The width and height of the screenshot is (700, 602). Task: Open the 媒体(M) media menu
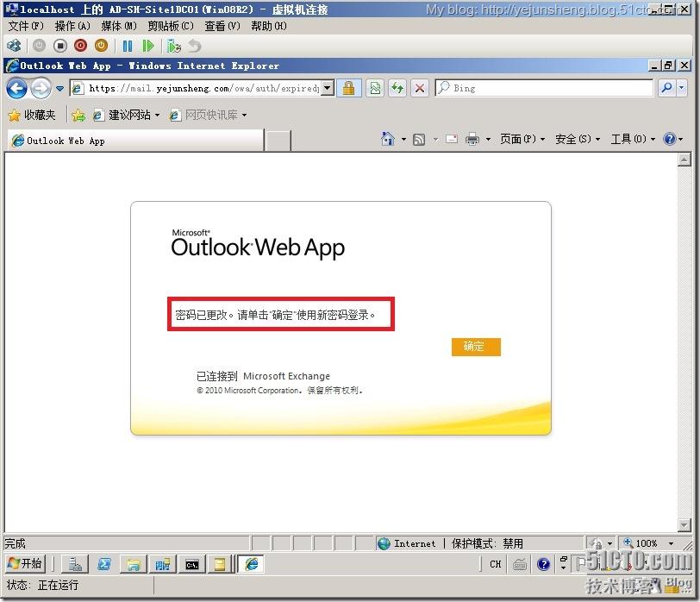tap(119, 26)
